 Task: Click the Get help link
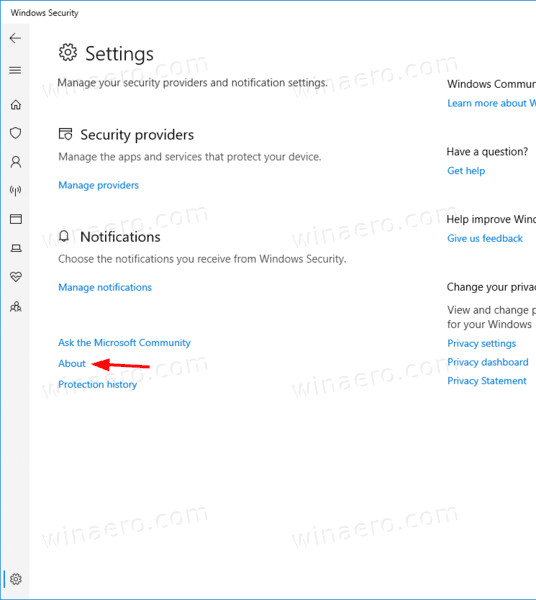point(466,171)
